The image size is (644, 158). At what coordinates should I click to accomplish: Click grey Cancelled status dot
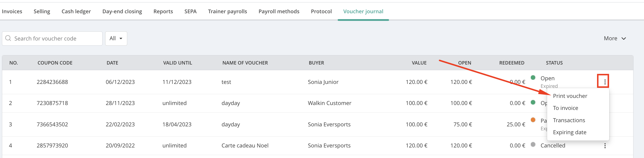[533, 145]
